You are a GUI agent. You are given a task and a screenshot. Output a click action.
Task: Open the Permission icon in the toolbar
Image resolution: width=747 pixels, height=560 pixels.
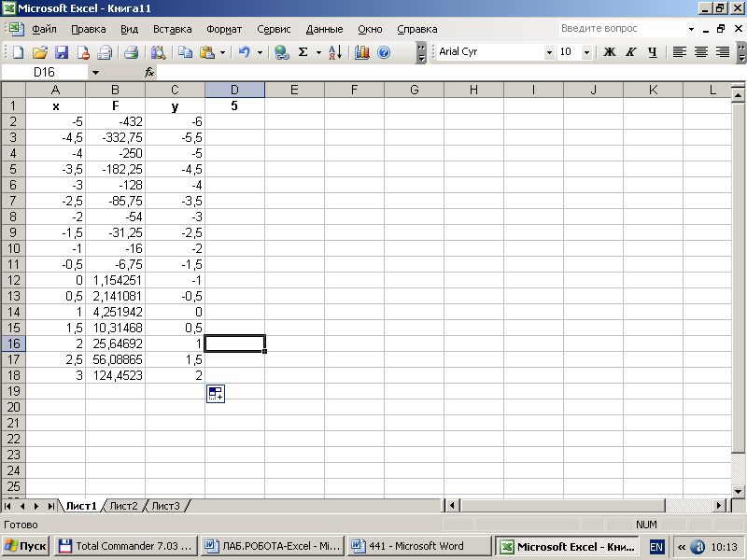83,52
